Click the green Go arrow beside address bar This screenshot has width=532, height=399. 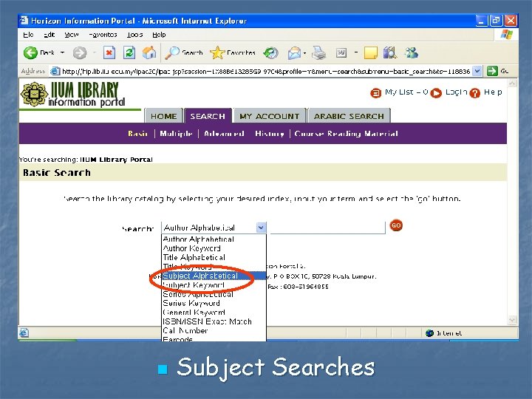[492, 71]
